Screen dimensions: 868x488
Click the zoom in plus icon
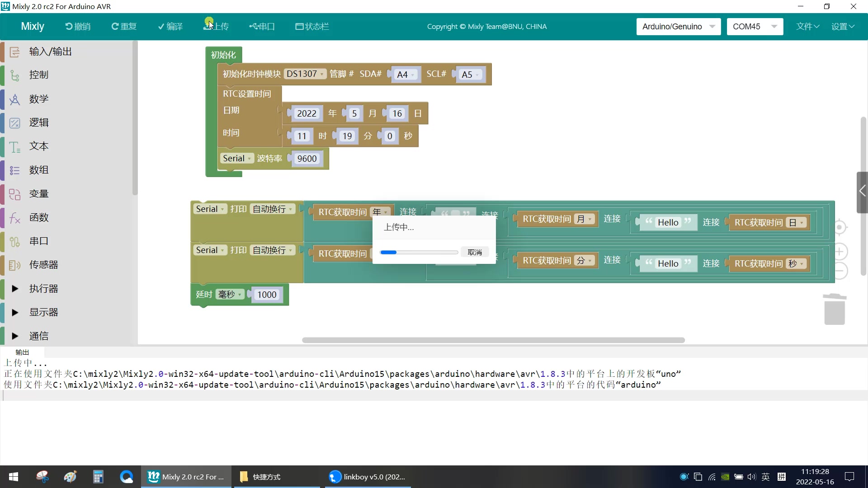click(x=840, y=252)
